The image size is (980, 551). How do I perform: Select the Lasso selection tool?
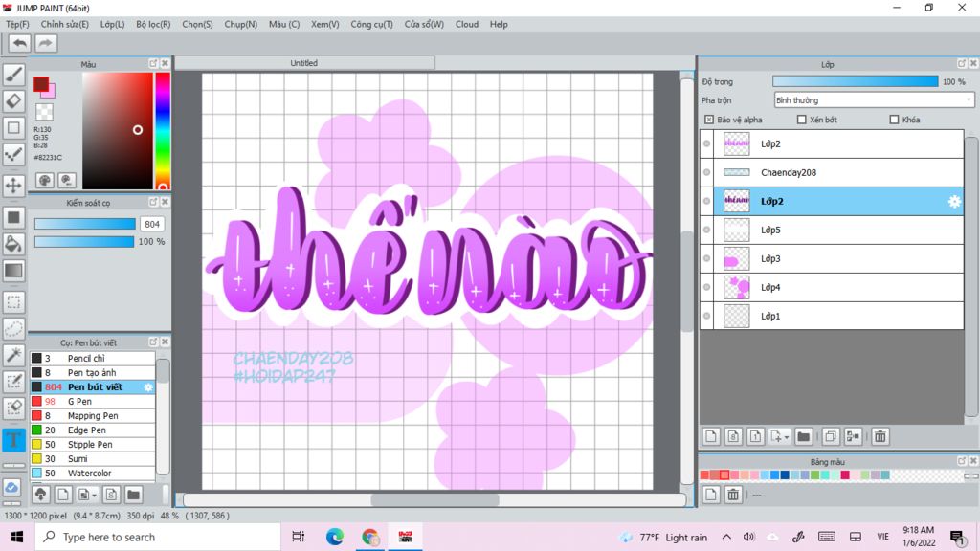(x=13, y=329)
